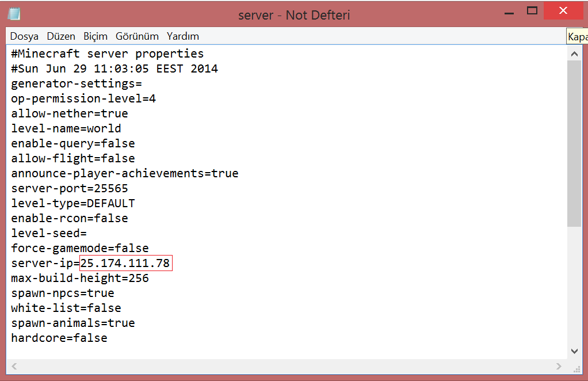Open the Yardım menu
The height and width of the screenshot is (381, 588).
pyautogui.click(x=182, y=36)
